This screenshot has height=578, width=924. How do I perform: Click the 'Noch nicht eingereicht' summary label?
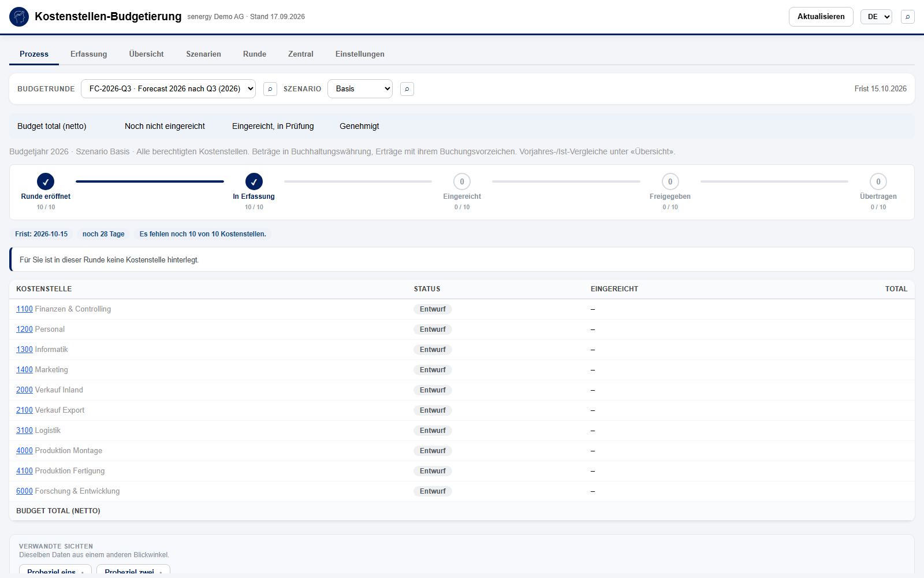pyautogui.click(x=165, y=126)
